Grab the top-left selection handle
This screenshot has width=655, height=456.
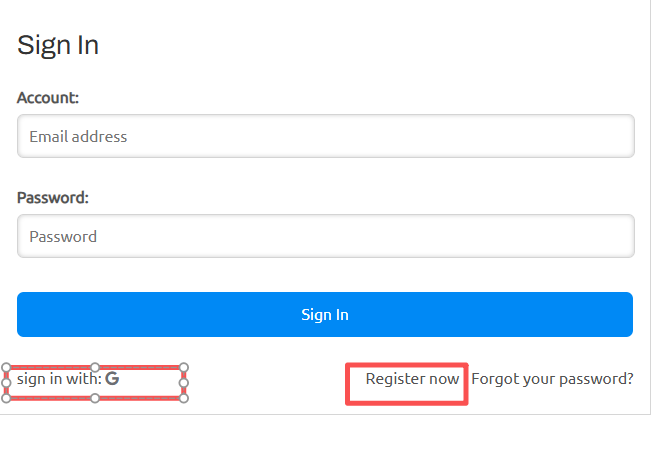6,367
